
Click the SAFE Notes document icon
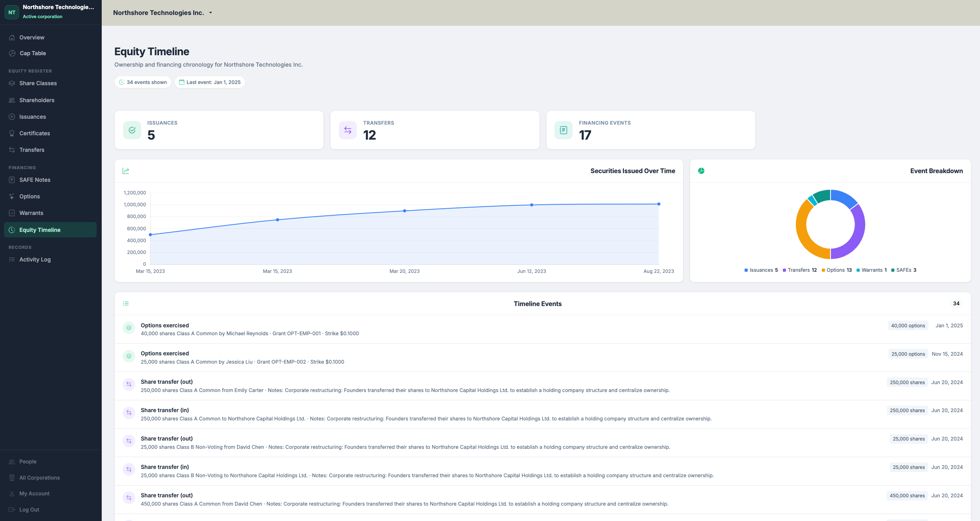coord(12,180)
